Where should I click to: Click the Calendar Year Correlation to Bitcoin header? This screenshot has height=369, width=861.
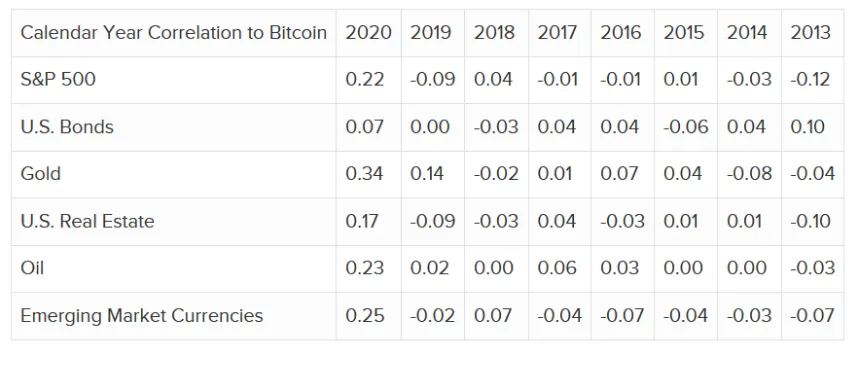pyautogui.click(x=174, y=32)
